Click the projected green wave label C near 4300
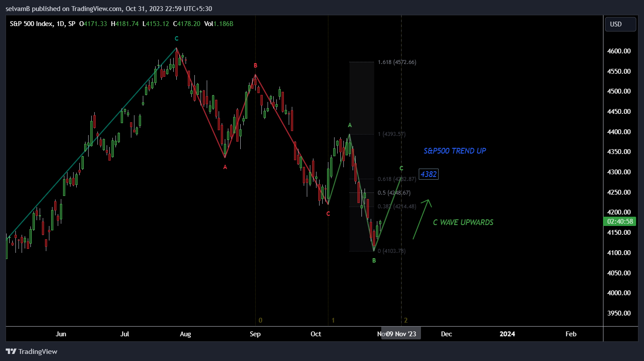Viewport: 644px width, 361px height. (x=401, y=169)
